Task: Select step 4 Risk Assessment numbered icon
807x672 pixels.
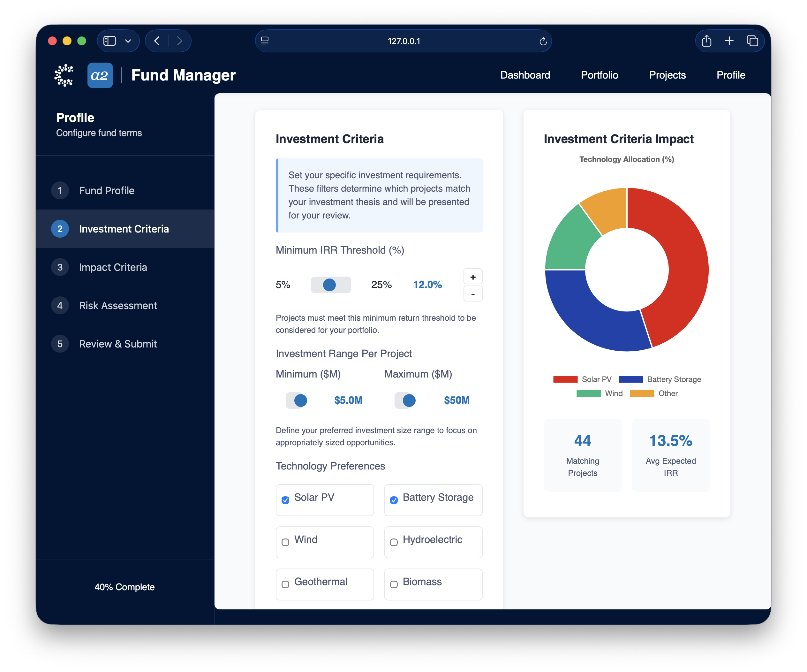Action: coord(60,305)
